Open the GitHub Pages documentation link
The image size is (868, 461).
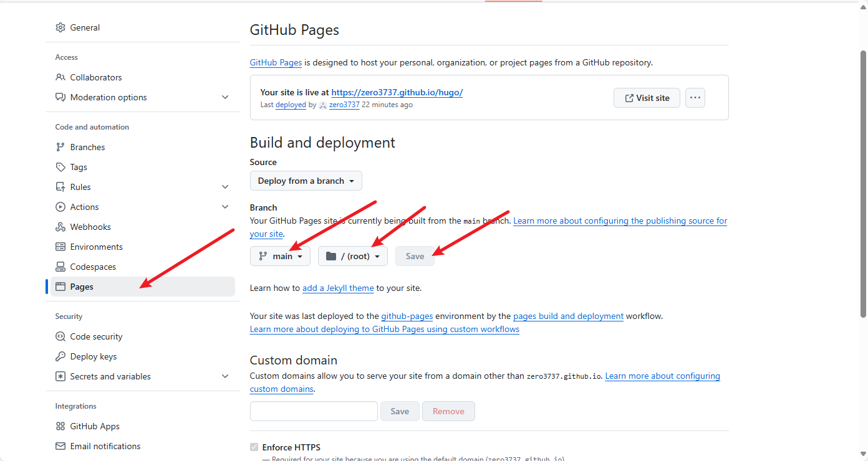[x=276, y=62]
